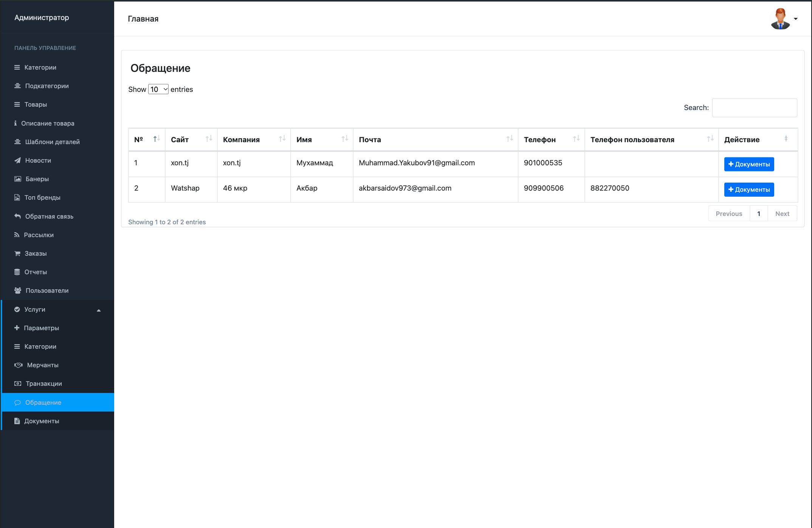Click the Главная breadcrumb title
Screen dimensions: 812x528
(143, 19)
